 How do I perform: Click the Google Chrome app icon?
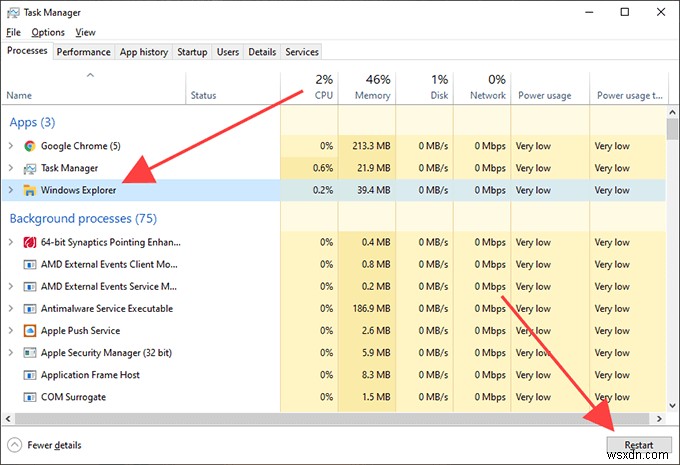(29, 146)
